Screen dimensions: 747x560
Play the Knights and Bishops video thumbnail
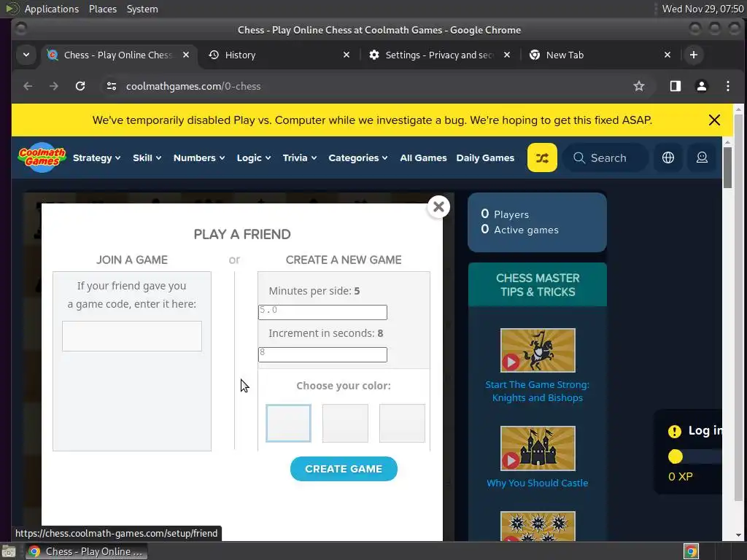point(538,350)
